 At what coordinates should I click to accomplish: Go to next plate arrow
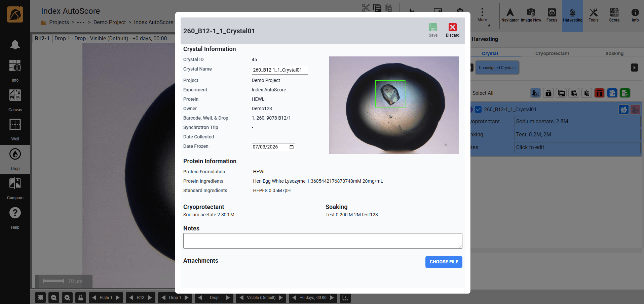pos(118,298)
